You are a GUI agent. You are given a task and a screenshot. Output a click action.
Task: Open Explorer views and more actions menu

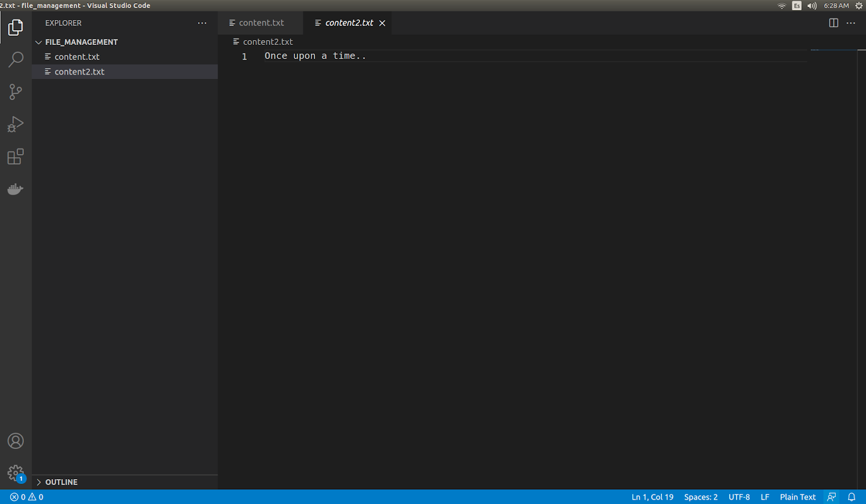tap(202, 23)
